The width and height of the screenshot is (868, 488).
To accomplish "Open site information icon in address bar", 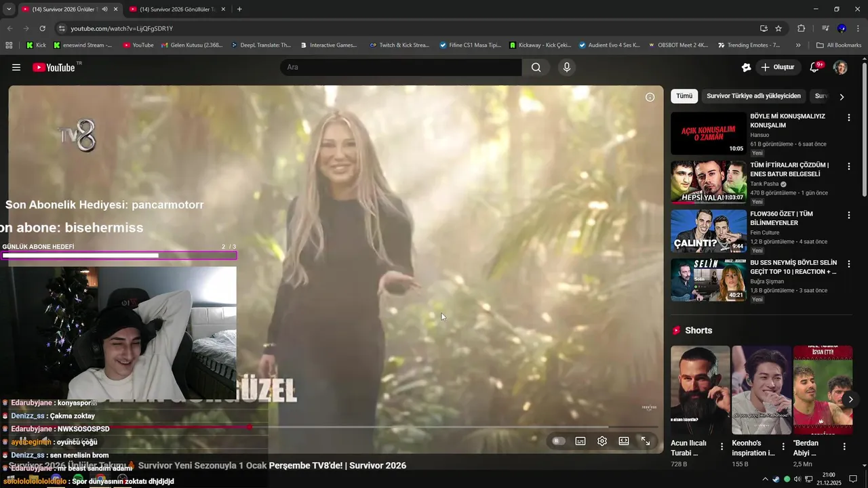I will click(62, 28).
